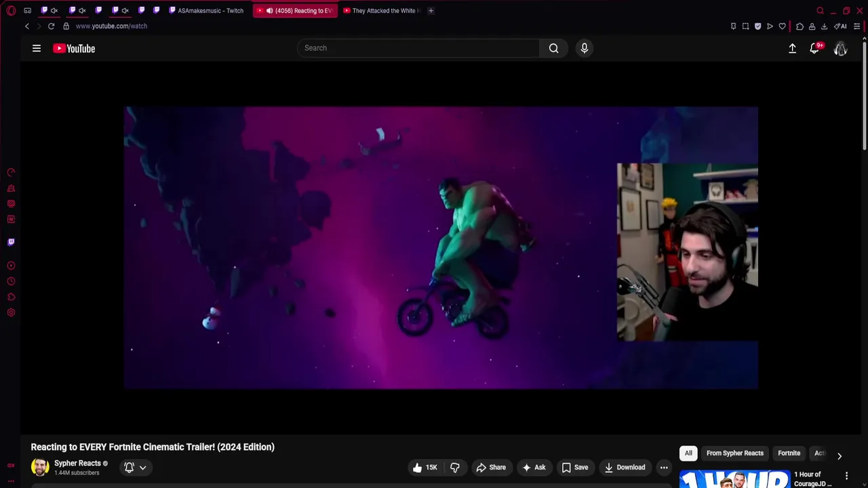Click the www.youtube.com/watch address bar

pyautogui.click(x=111, y=26)
